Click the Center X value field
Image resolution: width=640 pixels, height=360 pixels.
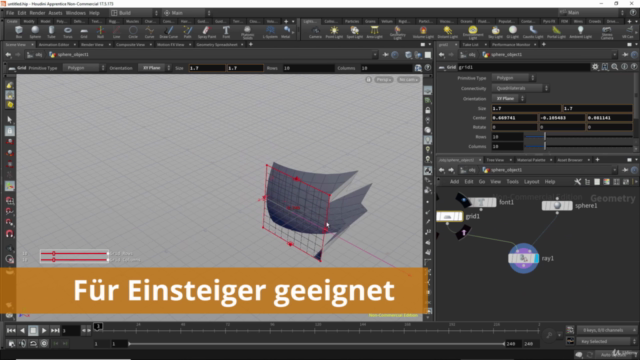pos(514,118)
